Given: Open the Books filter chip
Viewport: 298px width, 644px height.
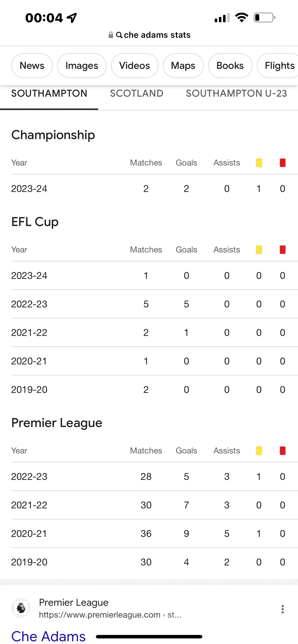Looking at the screenshot, I should (230, 66).
